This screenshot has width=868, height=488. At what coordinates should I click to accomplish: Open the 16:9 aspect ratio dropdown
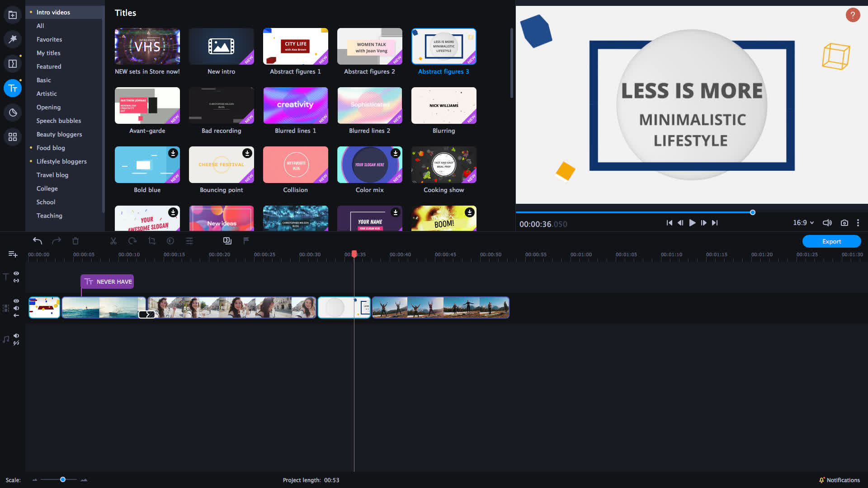point(802,222)
